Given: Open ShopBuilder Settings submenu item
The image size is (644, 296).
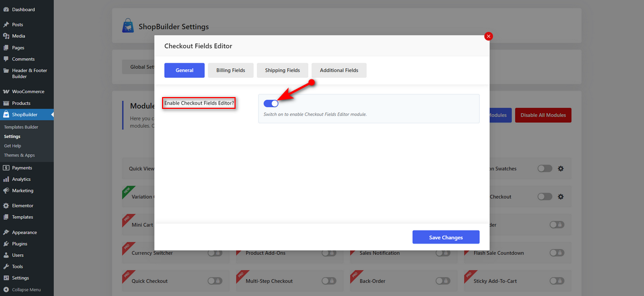Looking at the screenshot, I should pyautogui.click(x=12, y=137).
